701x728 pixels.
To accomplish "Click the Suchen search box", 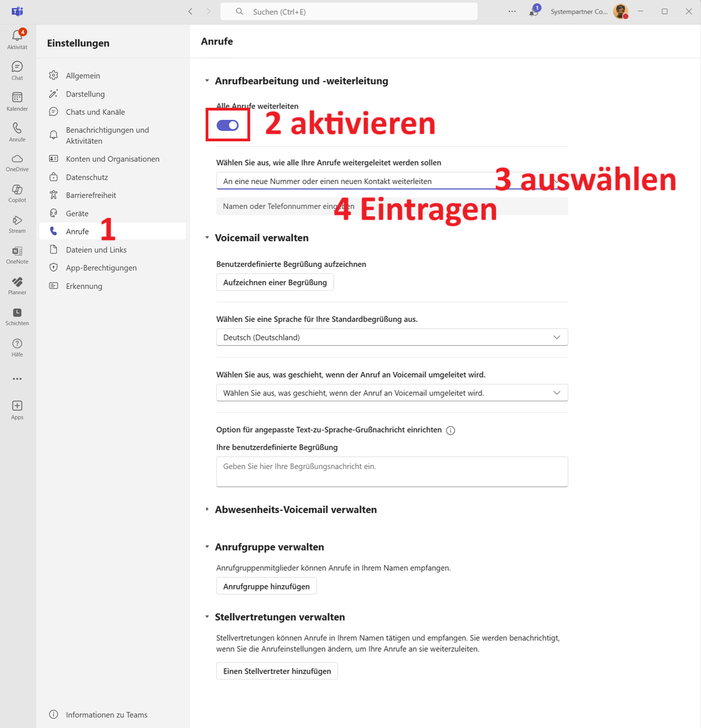I will 349,12.
